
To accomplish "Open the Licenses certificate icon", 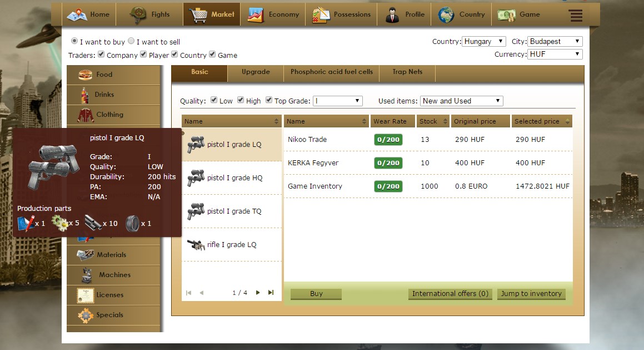I will coord(86,295).
